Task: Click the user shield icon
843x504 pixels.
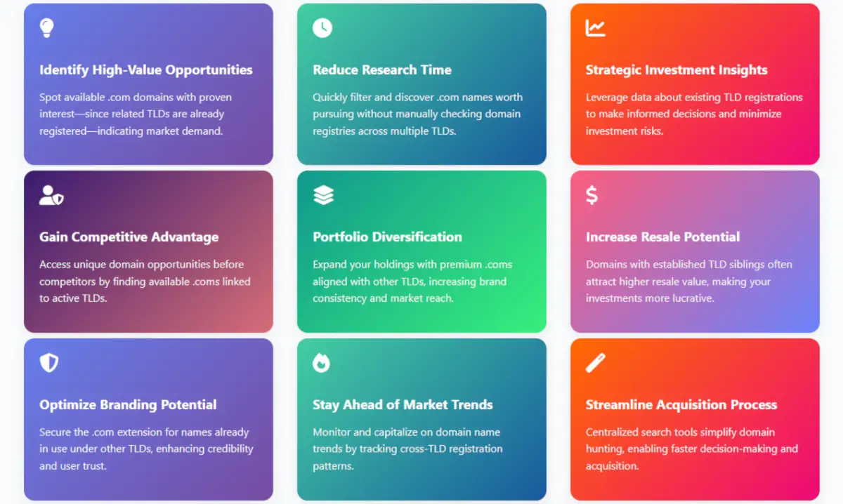Action: (x=51, y=195)
